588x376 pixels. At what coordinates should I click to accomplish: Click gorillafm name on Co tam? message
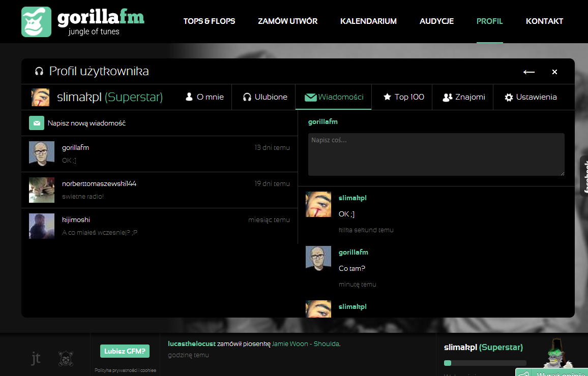(x=353, y=252)
